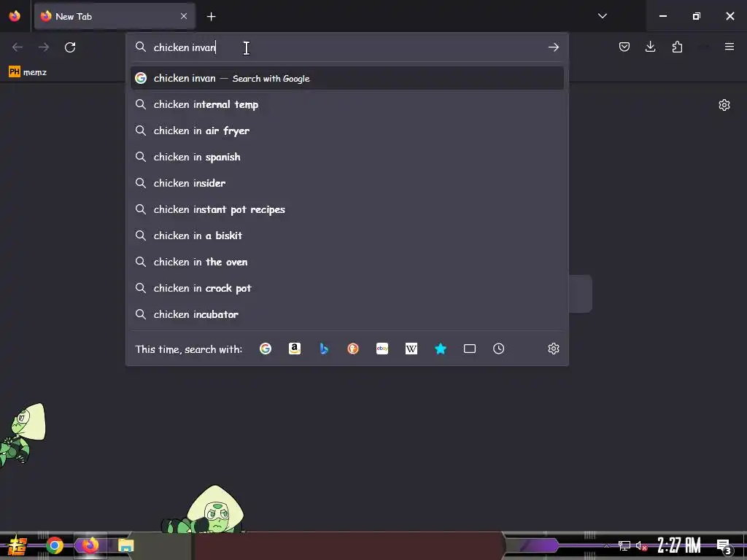Select suggestion 'chicken incubator'
The width and height of the screenshot is (747, 560).
(x=347, y=314)
